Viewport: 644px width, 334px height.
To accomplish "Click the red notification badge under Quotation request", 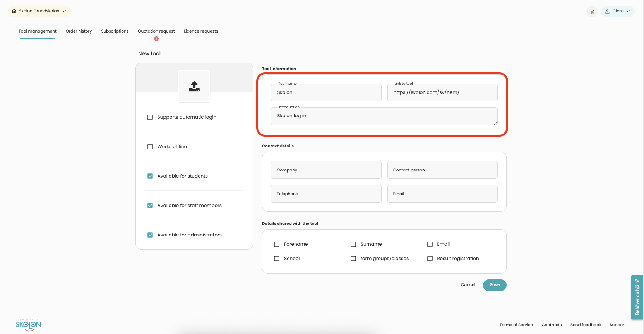I will click(156, 39).
